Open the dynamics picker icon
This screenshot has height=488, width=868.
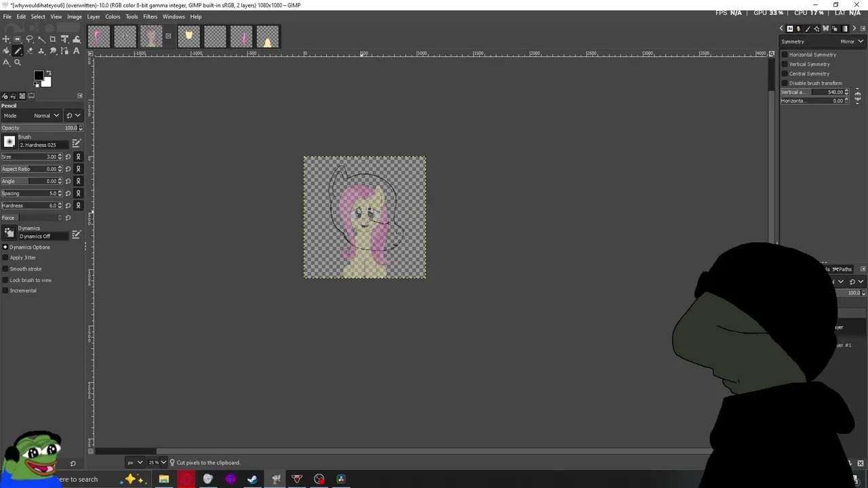click(x=9, y=233)
